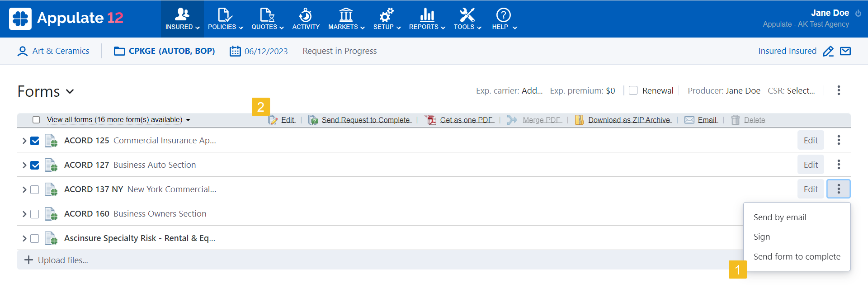
Task: Click the Merge PDF arrow icon
Action: click(x=512, y=120)
